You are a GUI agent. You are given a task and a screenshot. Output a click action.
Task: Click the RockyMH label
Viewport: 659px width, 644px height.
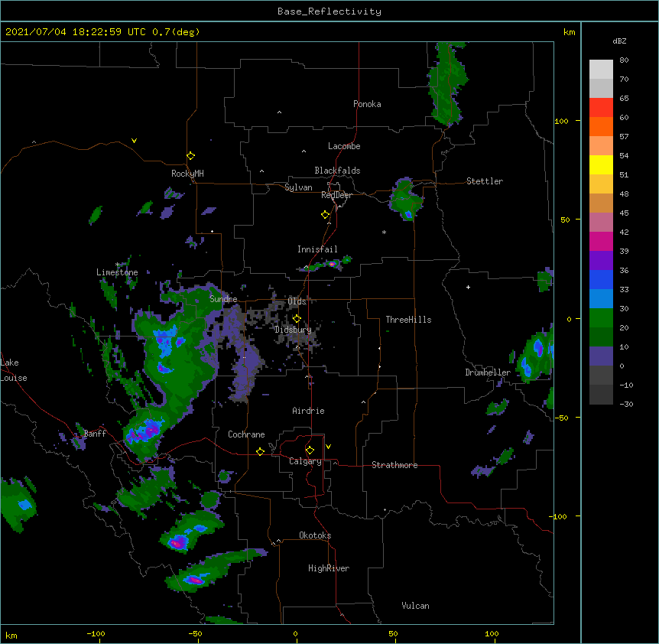click(x=187, y=174)
